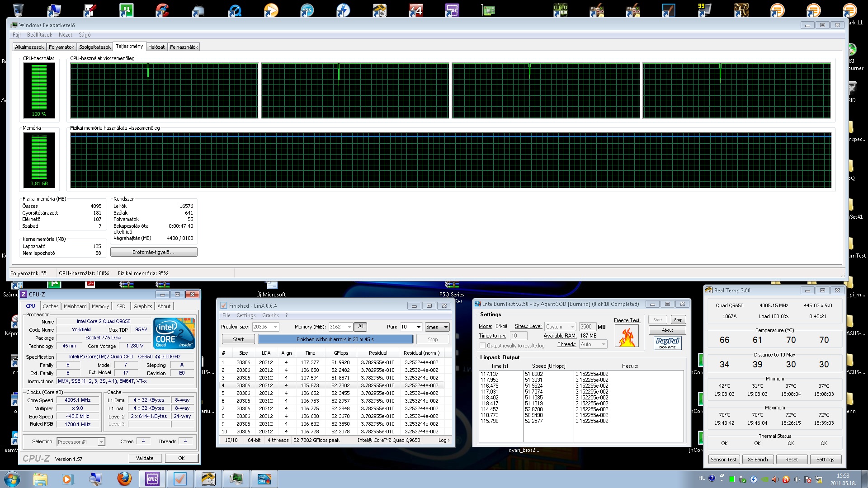Open Firefox from the taskbar

[124, 479]
